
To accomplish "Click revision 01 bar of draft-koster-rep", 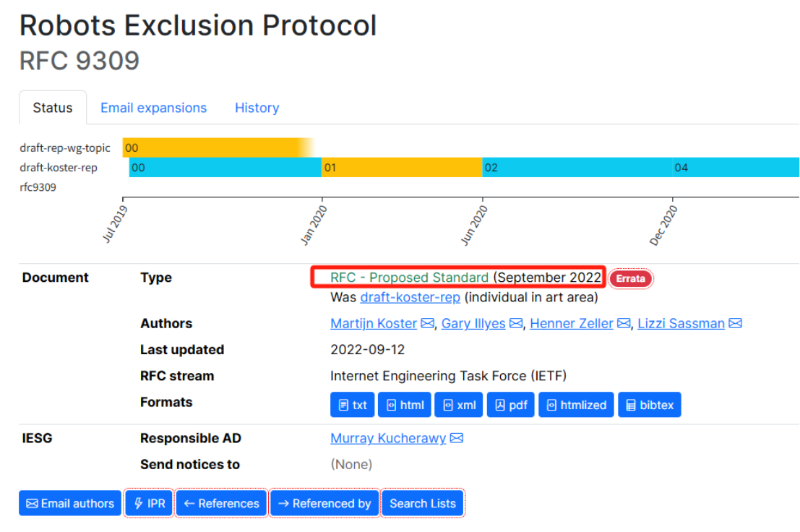I will click(402, 168).
